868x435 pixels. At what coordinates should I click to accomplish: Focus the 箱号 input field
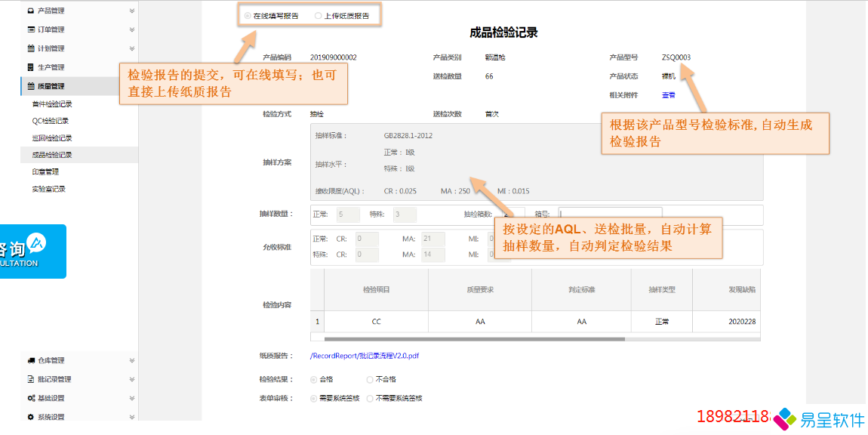click(611, 214)
